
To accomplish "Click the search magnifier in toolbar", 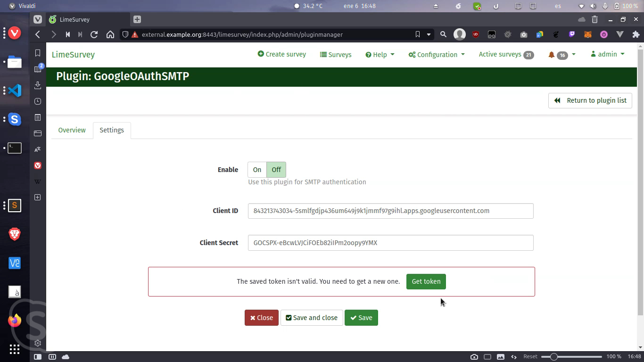I will click(x=443, y=34).
